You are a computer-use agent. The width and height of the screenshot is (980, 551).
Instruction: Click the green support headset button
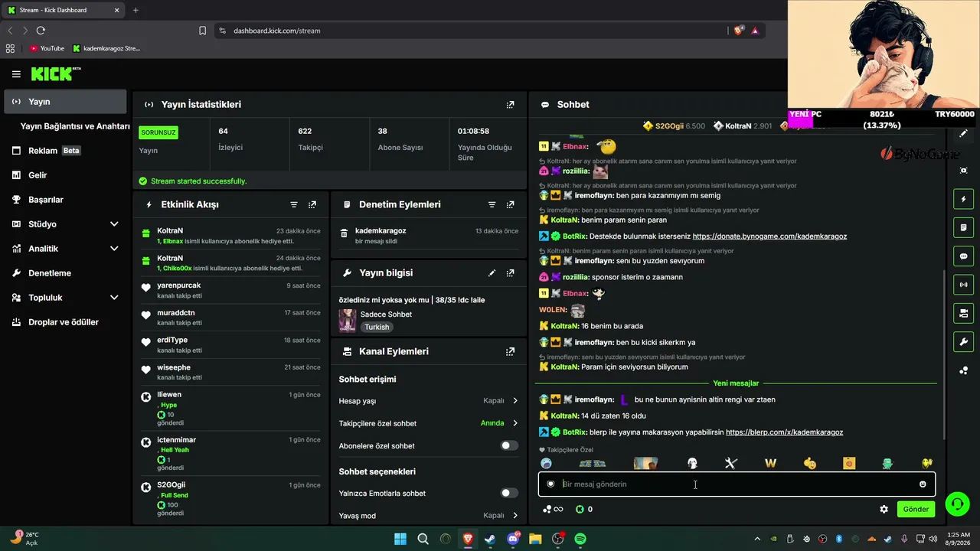click(x=957, y=504)
